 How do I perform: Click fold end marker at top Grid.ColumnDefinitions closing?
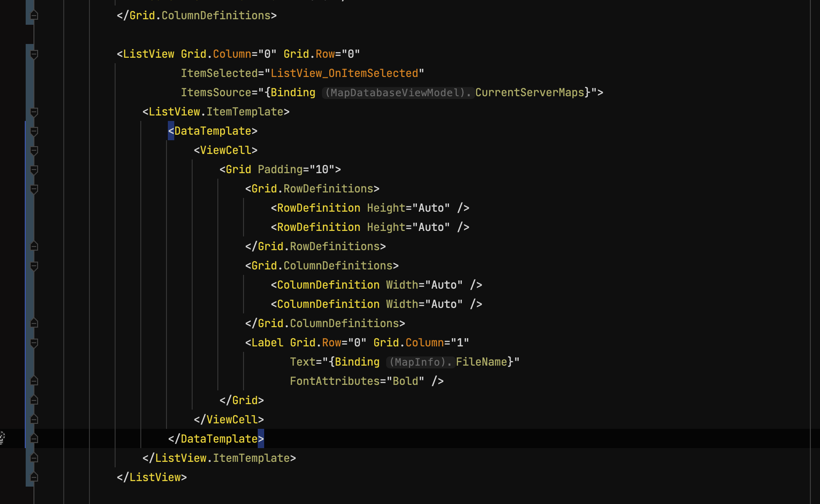pos(34,15)
